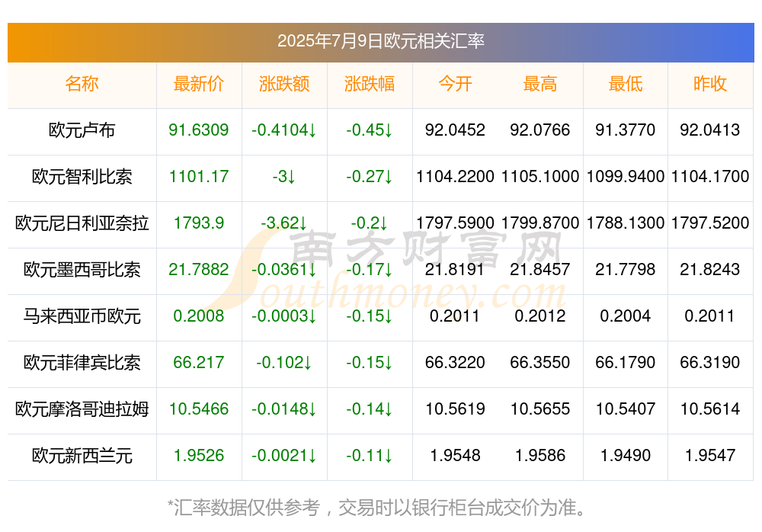
Task: Click the row name 欧元智利比索
Action: point(82,177)
